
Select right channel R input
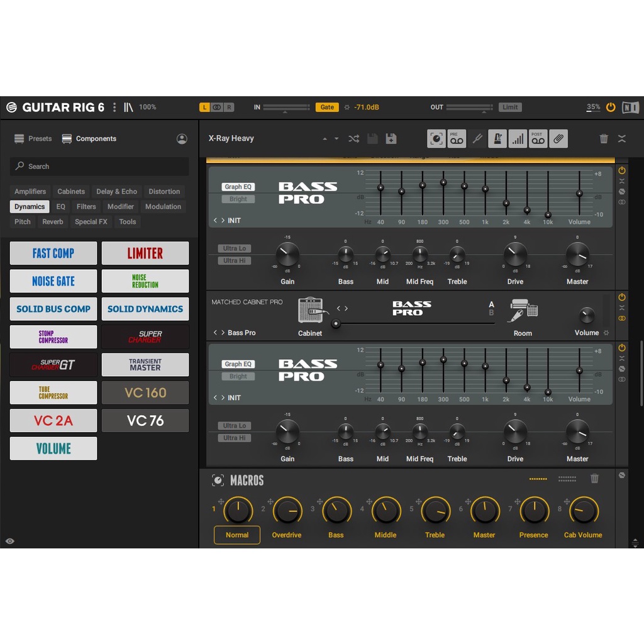229,107
